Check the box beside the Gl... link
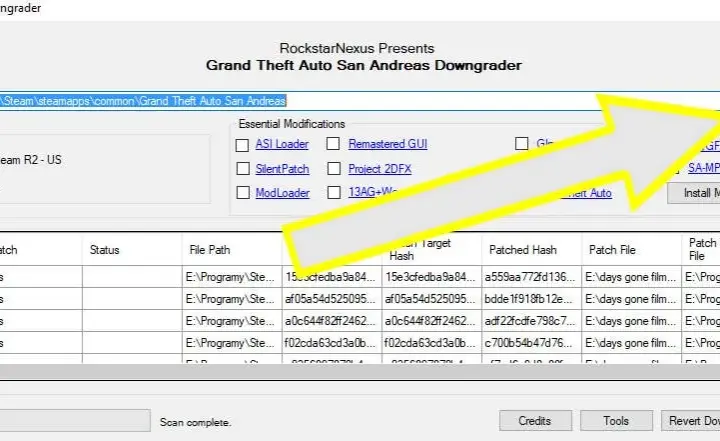The height and width of the screenshot is (441, 720). coord(522,143)
